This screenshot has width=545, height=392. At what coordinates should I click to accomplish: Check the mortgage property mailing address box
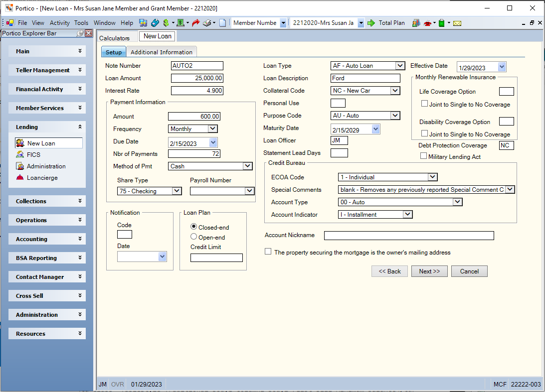pyautogui.click(x=268, y=252)
